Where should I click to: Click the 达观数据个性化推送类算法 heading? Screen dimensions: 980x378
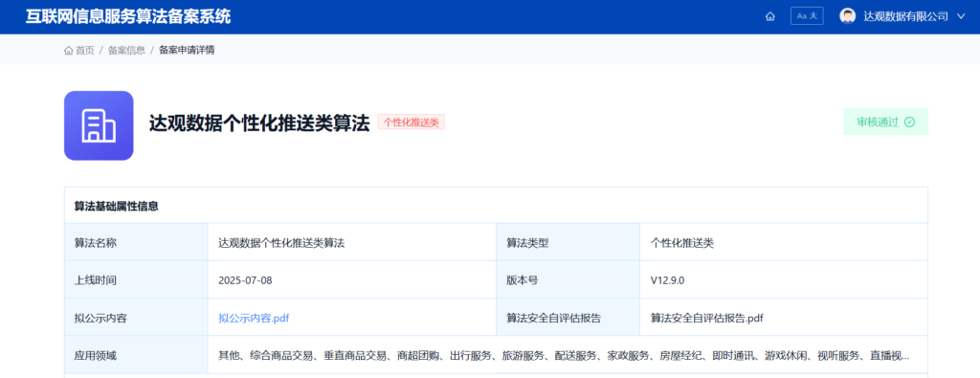click(260, 122)
